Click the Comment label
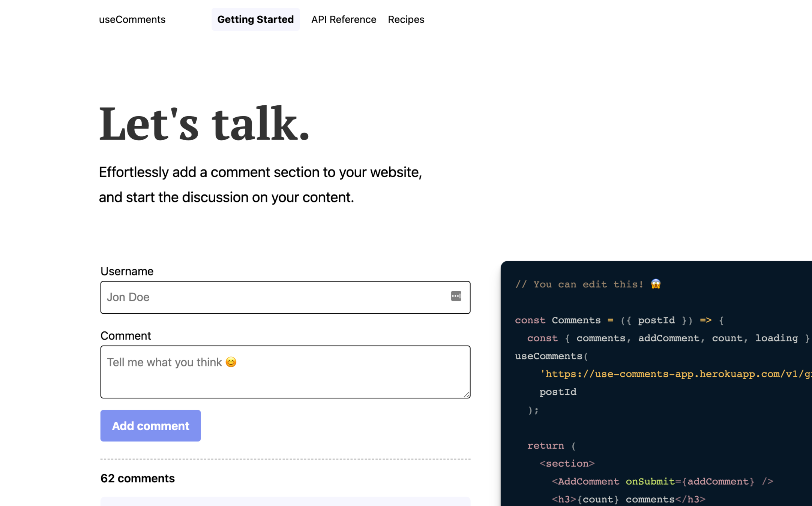The image size is (812, 506). (126, 335)
